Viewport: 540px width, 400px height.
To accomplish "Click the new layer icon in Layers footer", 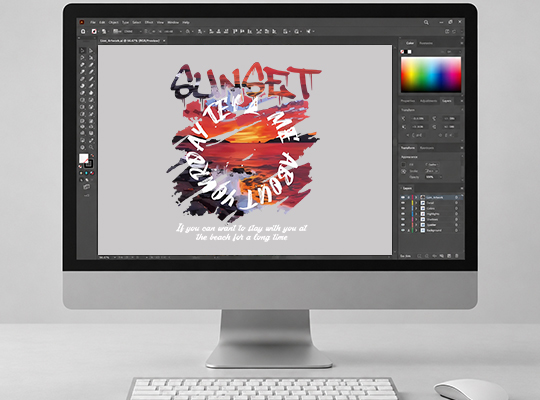I will click(x=449, y=256).
